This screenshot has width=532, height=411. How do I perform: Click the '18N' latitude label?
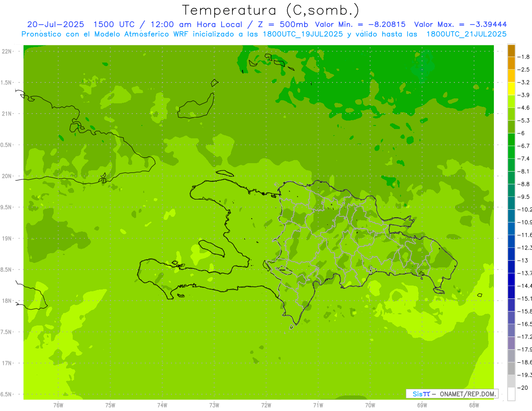6,301
